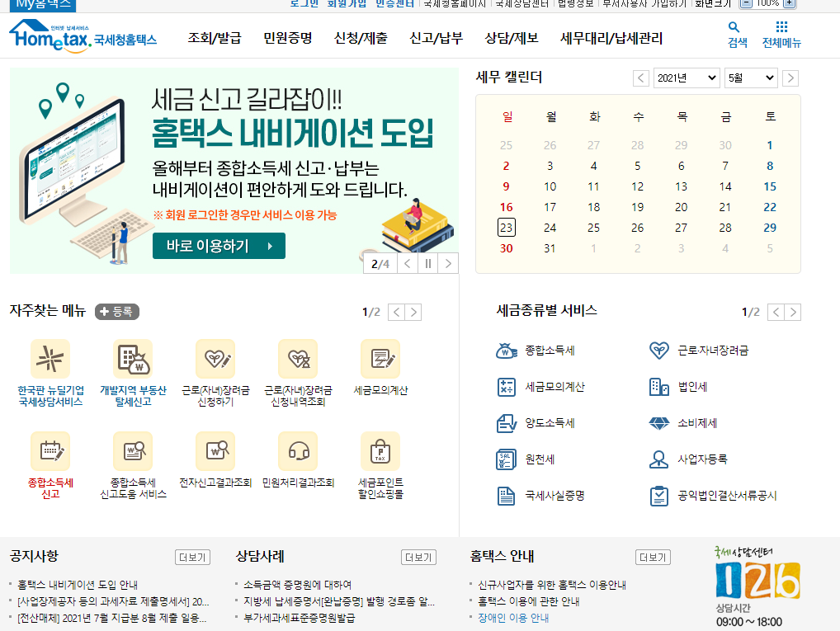Screen dimensions: 840x631
Task: Open 세금포인트 할인쇼핑몰 icon
Action: tap(380, 451)
